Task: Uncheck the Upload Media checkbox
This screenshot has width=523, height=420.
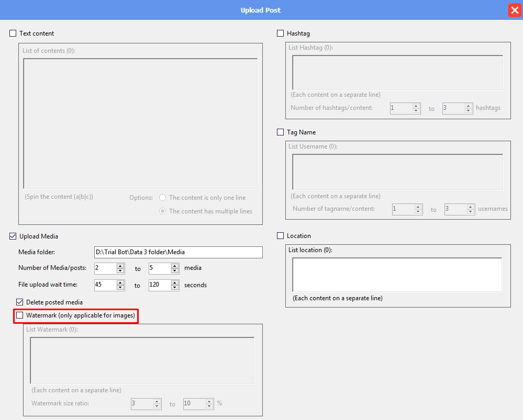Action: pos(13,236)
